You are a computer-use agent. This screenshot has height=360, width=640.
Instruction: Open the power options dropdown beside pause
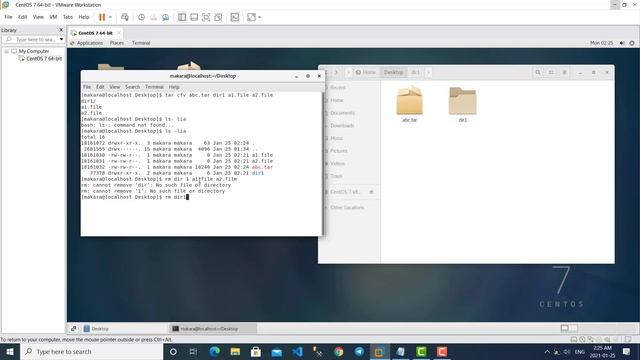[110, 17]
